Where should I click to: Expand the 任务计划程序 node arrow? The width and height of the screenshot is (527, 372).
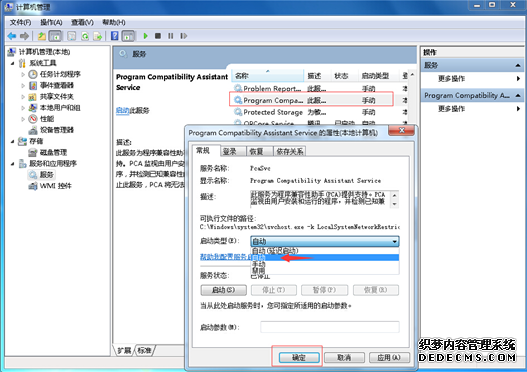point(23,74)
